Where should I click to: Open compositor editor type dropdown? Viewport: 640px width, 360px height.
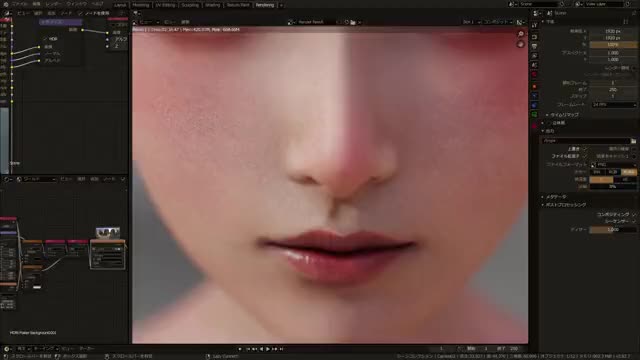(x=7, y=13)
